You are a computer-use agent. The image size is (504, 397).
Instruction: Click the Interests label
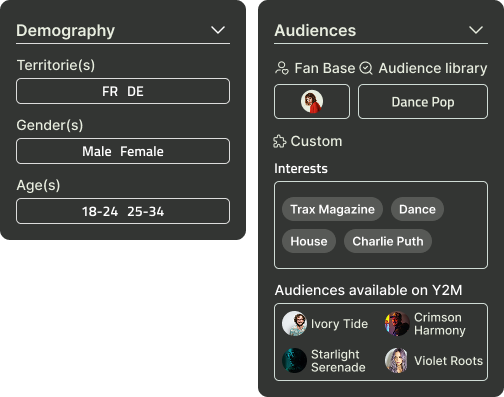click(301, 168)
